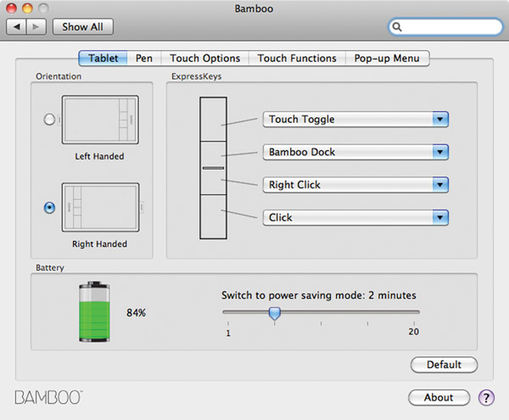
Task: Click the forward arrow navigation button
Action: click(x=36, y=26)
